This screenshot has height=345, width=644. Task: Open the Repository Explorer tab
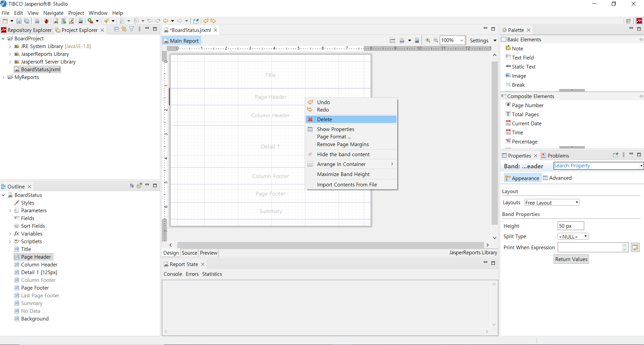pos(27,30)
